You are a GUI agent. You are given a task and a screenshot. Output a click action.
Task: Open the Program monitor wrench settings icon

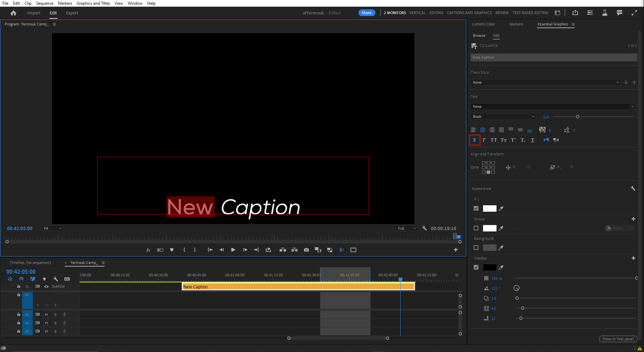[x=424, y=228]
